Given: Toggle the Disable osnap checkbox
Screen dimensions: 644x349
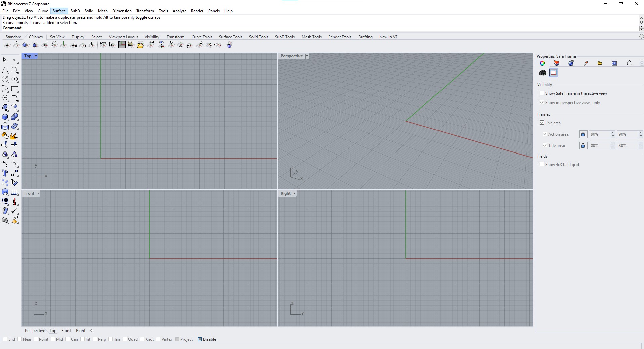Looking at the screenshot, I should [200, 339].
